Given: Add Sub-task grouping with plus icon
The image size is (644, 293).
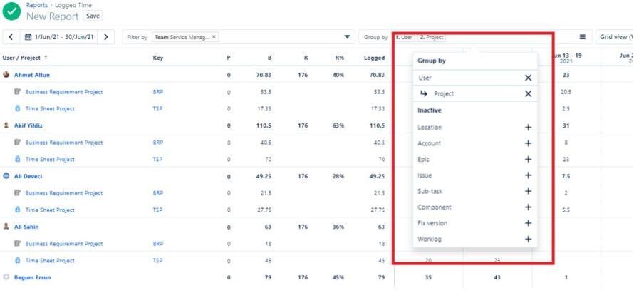Looking at the screenshot, I should (528, 192).
